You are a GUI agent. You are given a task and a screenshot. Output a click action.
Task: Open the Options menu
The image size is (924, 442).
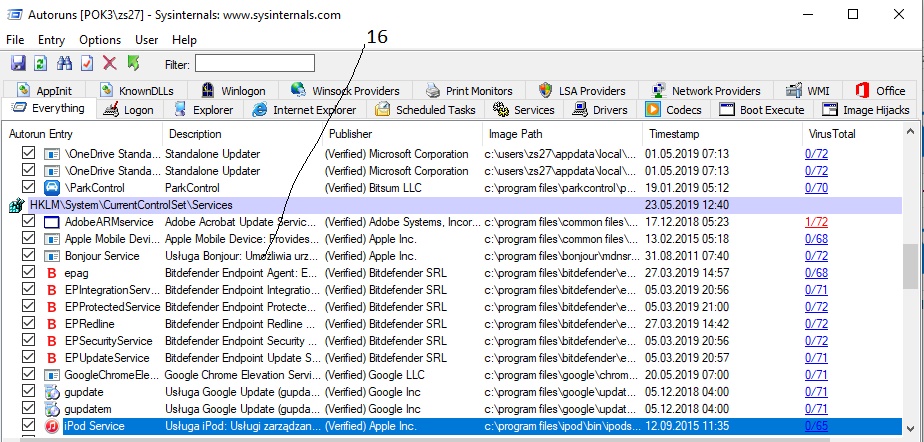(100, 40)
